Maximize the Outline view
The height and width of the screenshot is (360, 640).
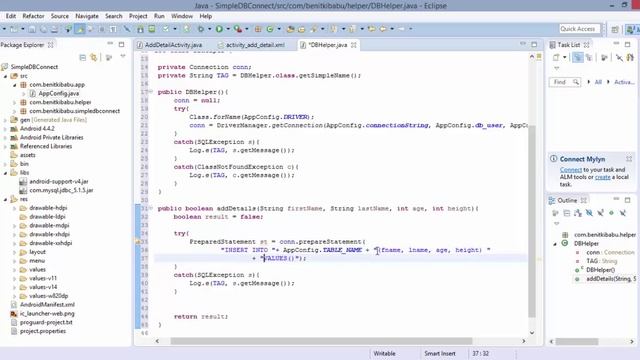pos(628,200)
